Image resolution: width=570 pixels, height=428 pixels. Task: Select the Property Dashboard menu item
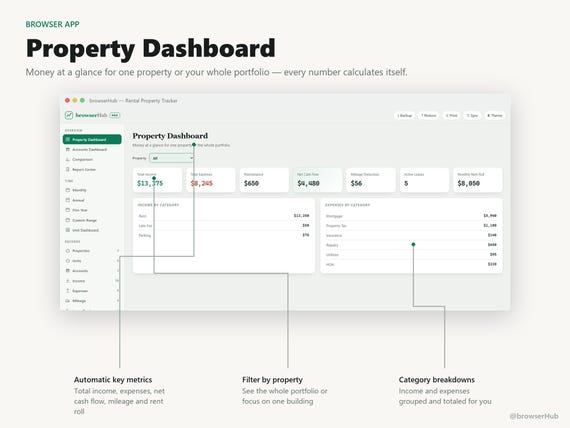(92, 139)
